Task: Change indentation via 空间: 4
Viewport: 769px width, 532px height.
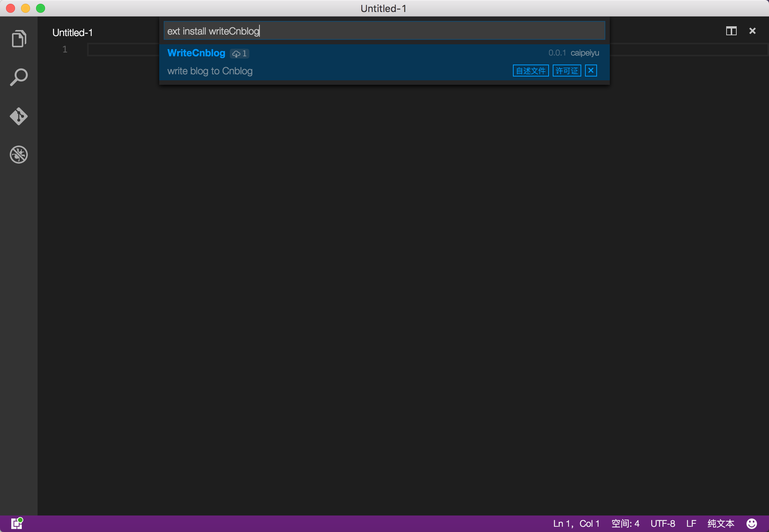Action: coord(625,523)
